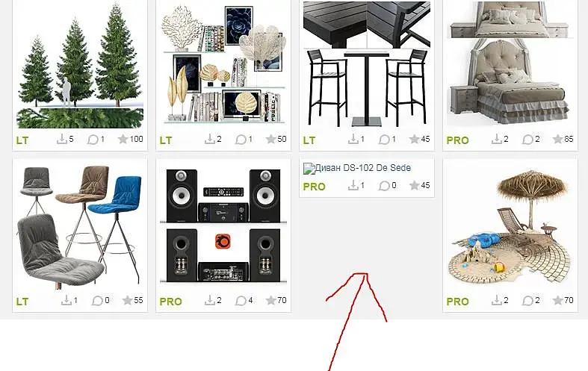Click star icon on Диван DS-102 card
The image size is (588, 371).
(415, 185)
